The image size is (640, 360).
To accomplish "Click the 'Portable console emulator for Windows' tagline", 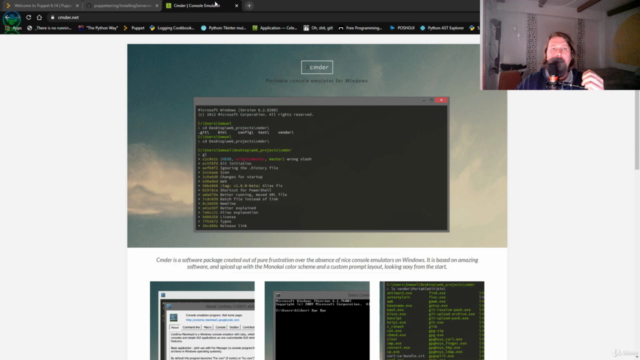I will coord(317,81).
